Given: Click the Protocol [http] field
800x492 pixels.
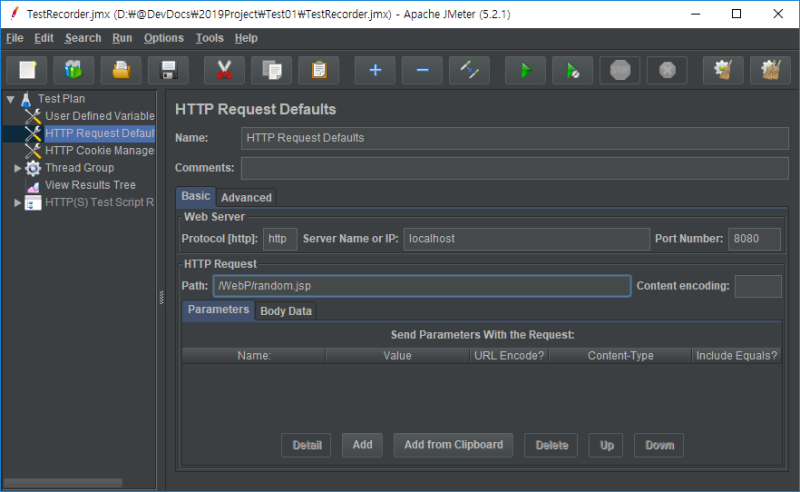Looking at the screenshot, I should click(280, 239).
